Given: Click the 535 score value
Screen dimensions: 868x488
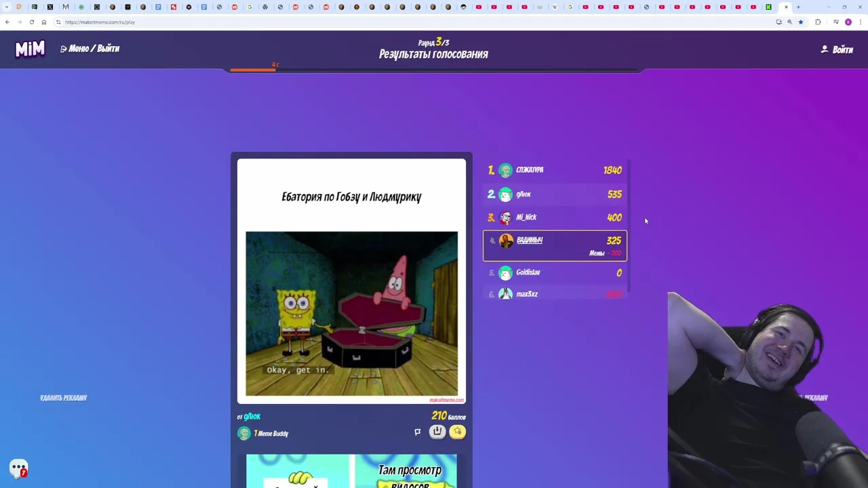Looking at the screenshot, I should coord(614,195).
